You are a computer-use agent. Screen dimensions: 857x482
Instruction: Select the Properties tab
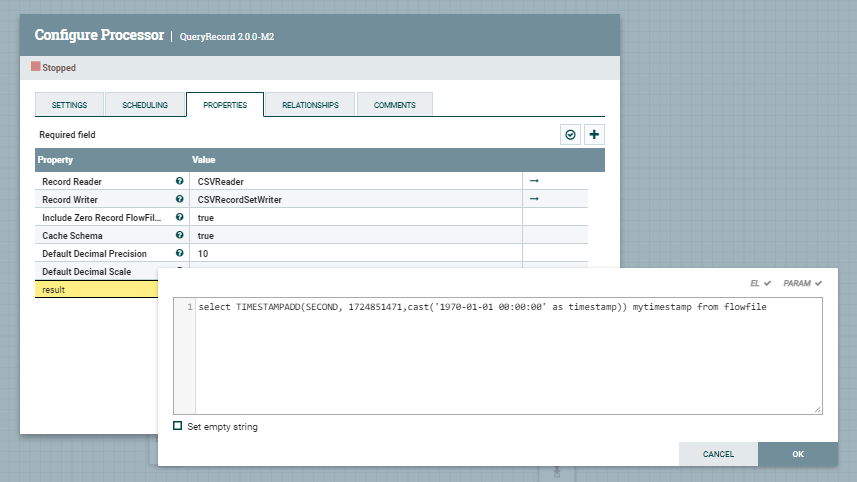(x=225, y=105)
